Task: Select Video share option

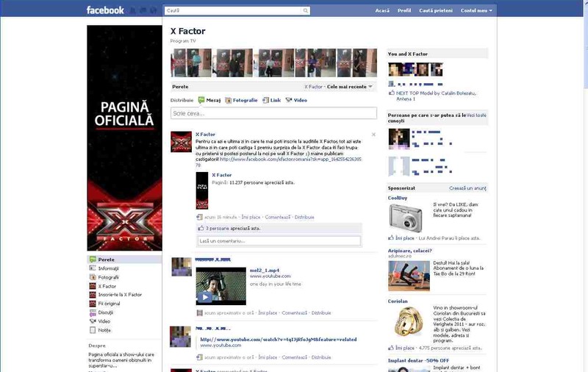Action: [x=296, y=100]
